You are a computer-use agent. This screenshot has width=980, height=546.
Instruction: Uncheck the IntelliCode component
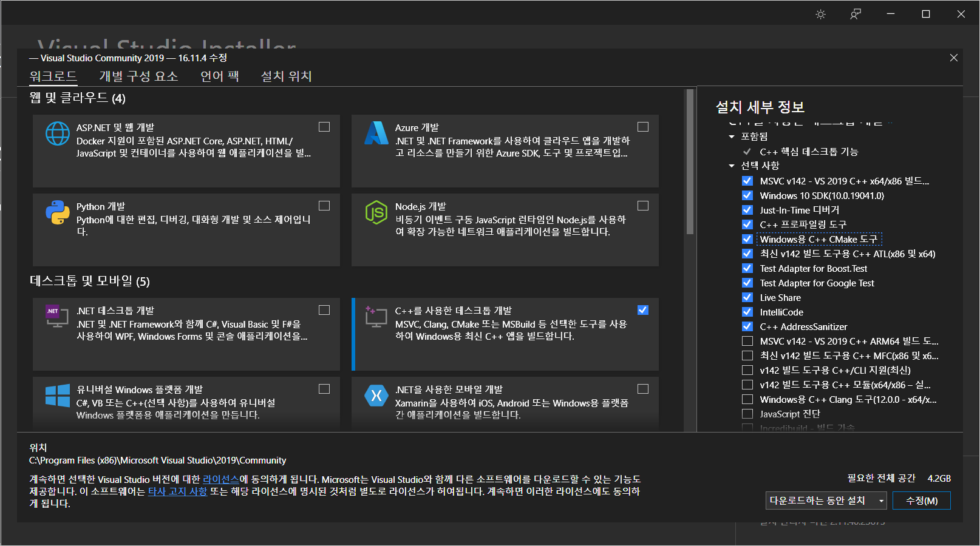click(747, 312)
